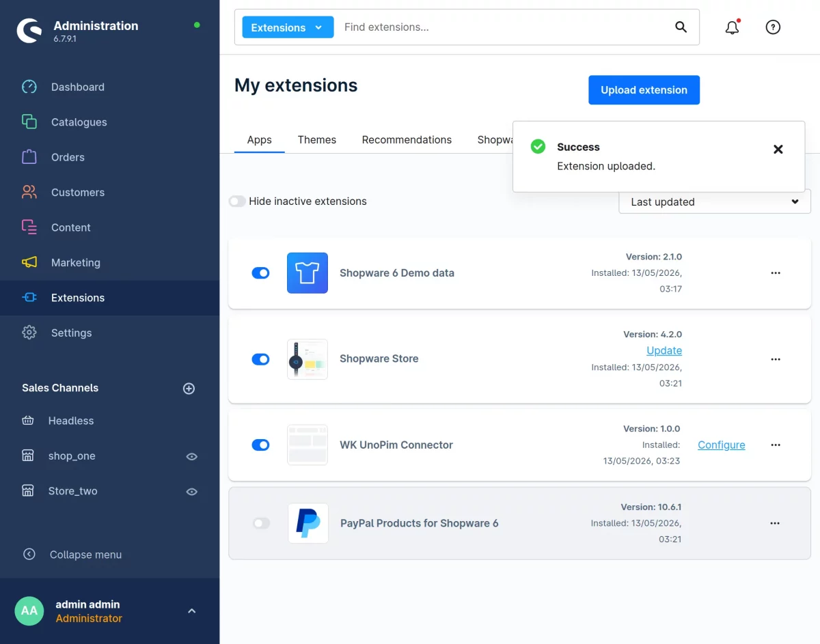
Task: Activate PayPal Products extension toggle
Action: 262,523
